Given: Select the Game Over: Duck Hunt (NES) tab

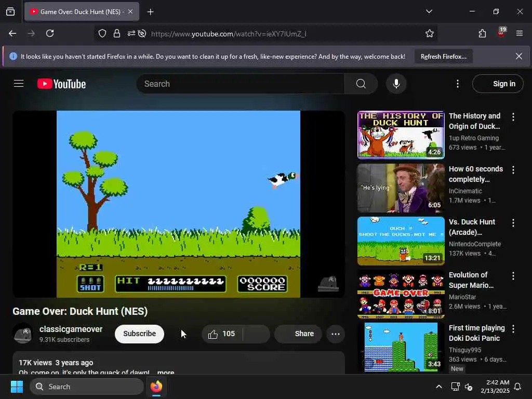Looking at the screenshot, I should click(x=82, y=12).
